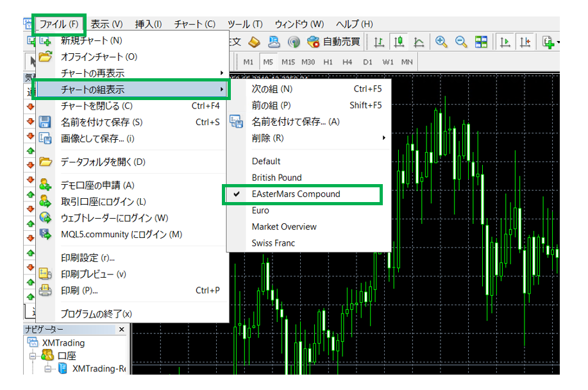588x390 pixels.
Task: Toggle the auto scroll chart icon
Action: pyautogui.click(x=506, y=42)
